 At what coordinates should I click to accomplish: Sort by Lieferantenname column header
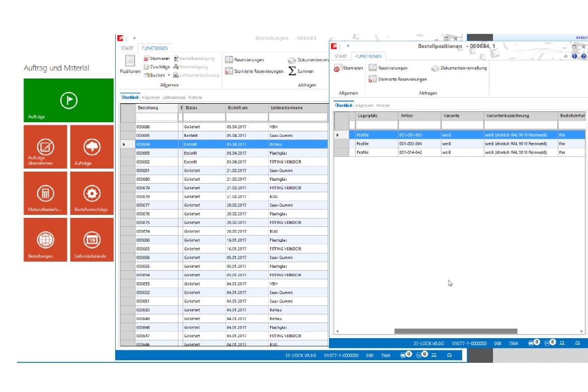click(x=298, y=108)
